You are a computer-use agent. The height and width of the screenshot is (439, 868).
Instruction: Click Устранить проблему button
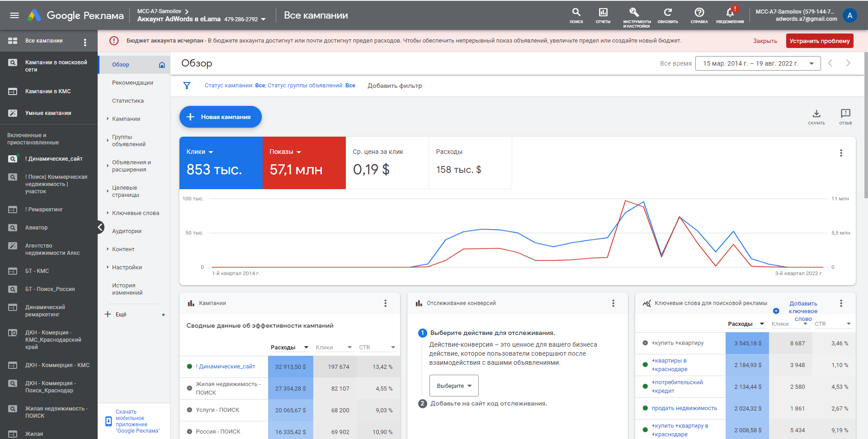tap(820, 41)
